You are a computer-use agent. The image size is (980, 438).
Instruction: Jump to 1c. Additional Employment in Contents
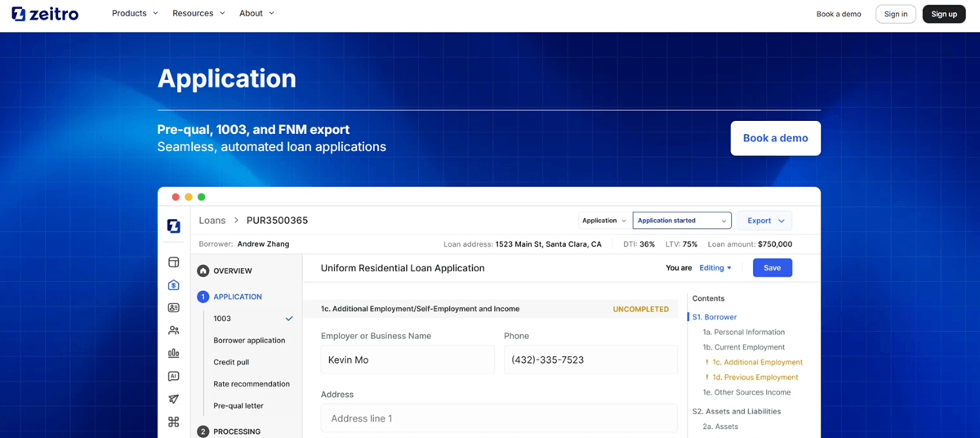click(x=757, y=362)
